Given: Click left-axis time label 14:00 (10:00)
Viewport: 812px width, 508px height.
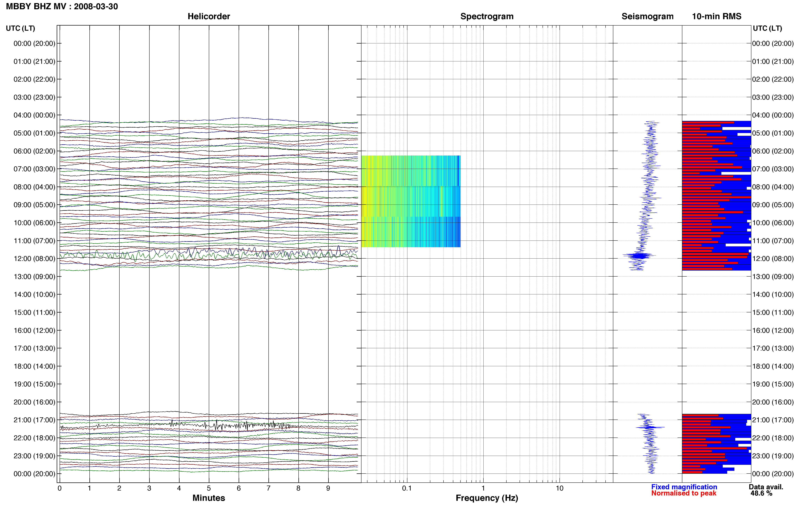Looking at the screenshot, I should pyautogui.click(x=34, y=295).
